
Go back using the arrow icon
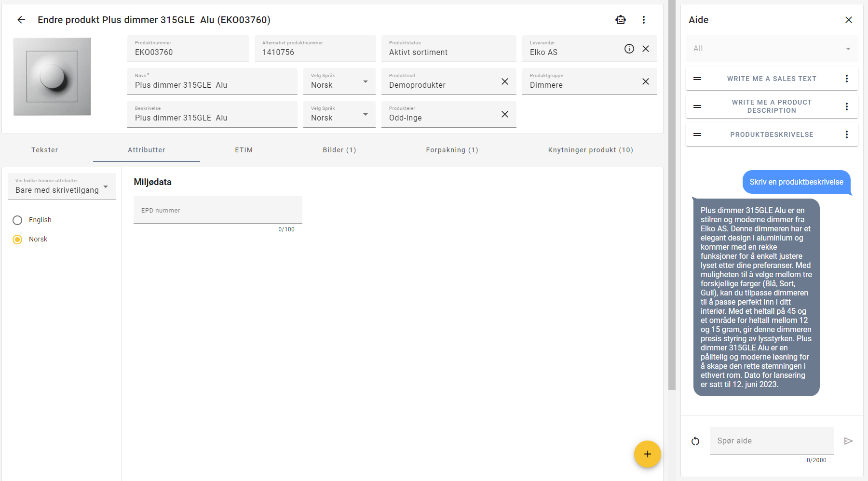pyautogui.click(x=21, y=20)
